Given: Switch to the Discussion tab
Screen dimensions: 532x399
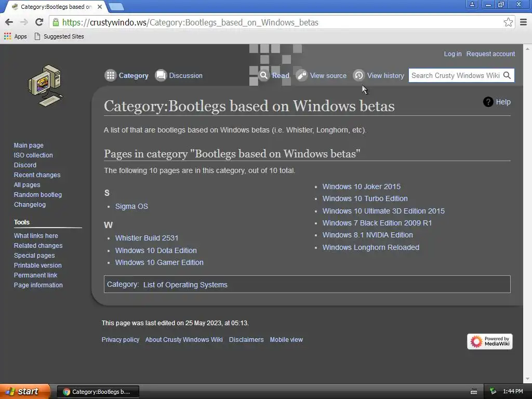Looking at the screenshot, I should point(179,75).
